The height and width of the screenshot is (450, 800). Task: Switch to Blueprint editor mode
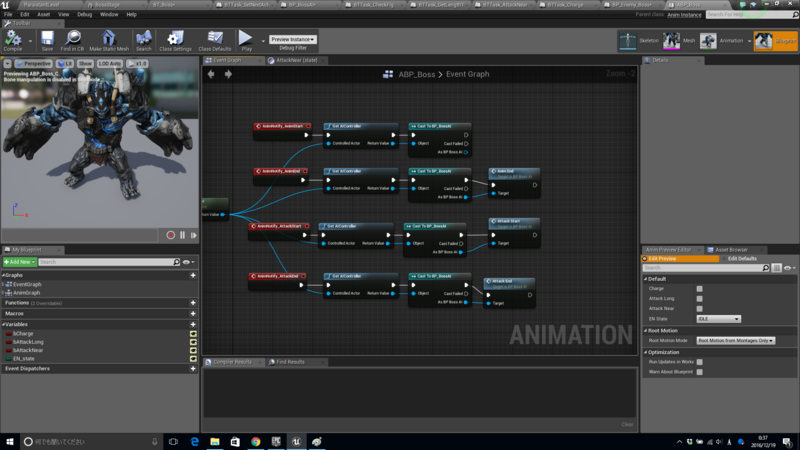tap(775, 41)
